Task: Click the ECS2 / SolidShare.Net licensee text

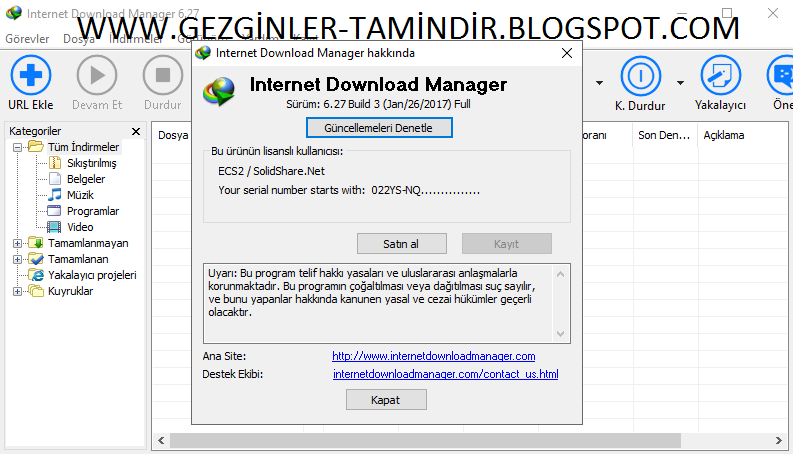Action: coord(272,171)
